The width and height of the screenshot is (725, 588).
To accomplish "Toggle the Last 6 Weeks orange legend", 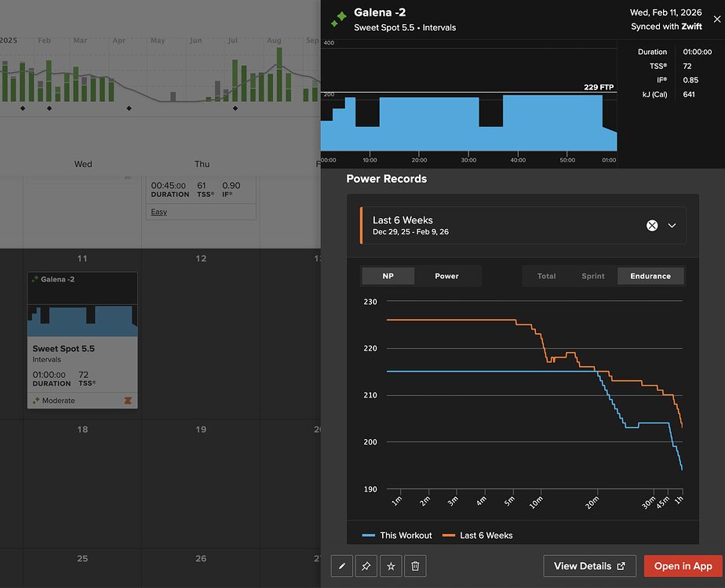I will [478, 535].
